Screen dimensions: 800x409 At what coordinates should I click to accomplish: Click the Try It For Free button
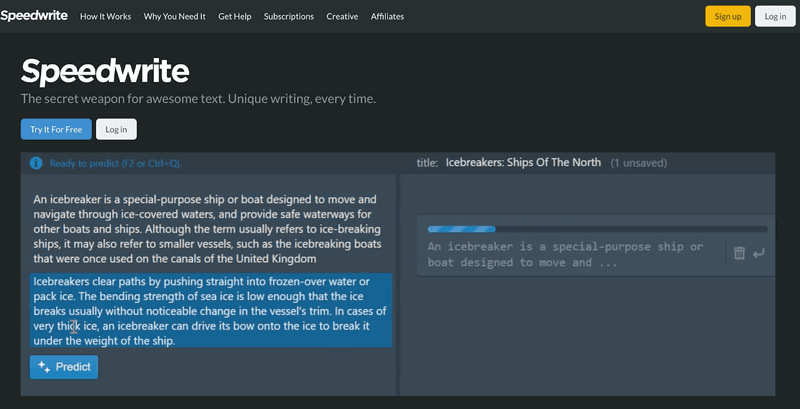56,129
